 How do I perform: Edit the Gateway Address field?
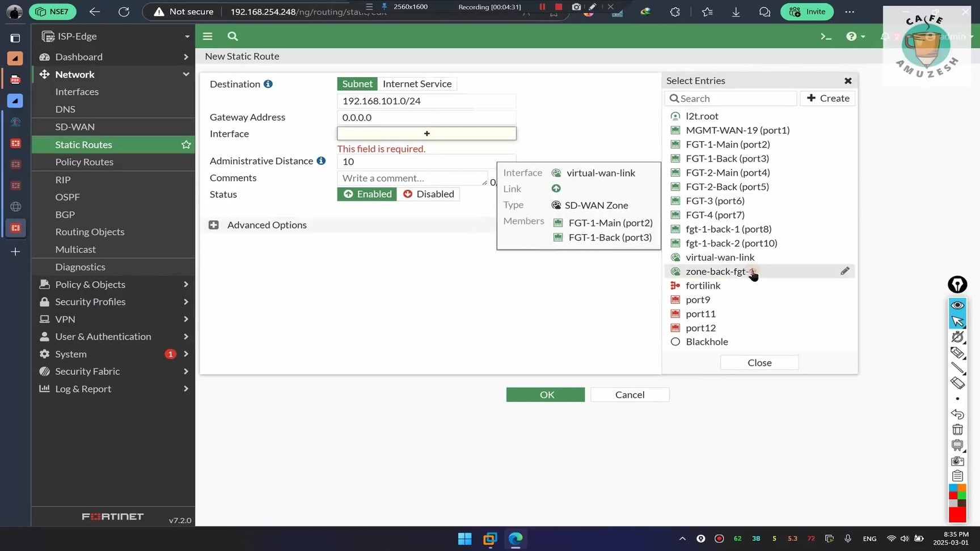click(426, 117)
